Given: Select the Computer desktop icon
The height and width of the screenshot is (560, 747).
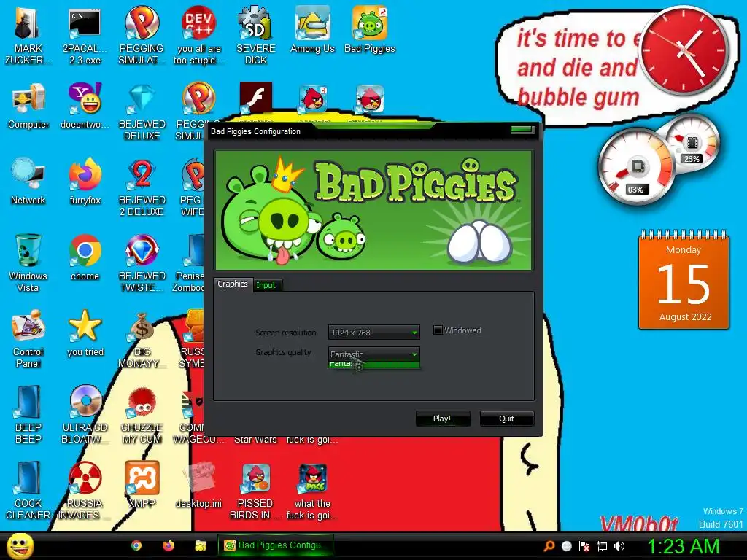Looking at the screenshot, I should click(28, 106).
